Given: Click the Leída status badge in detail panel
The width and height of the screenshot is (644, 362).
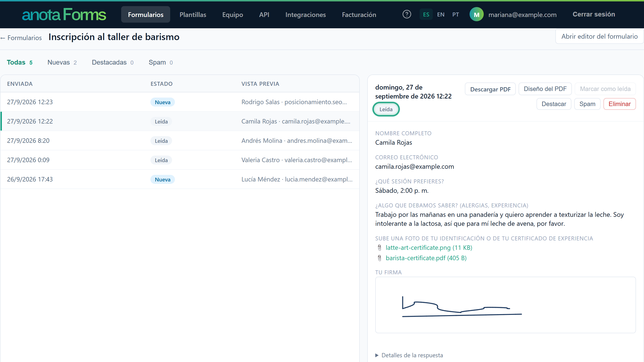Looking at the screenshot, I should pyautogui.click(x=386, y=109).
